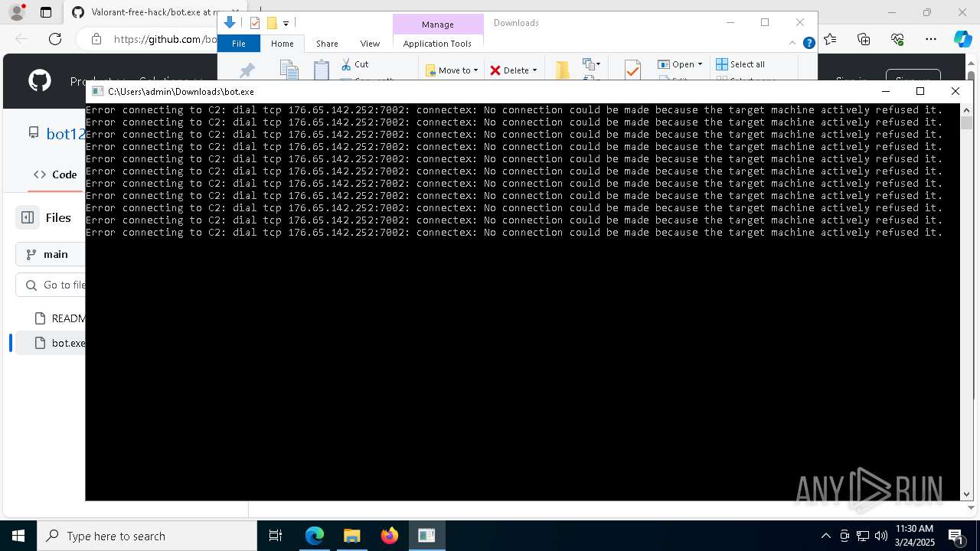980x551 pixels.
Task: Open bot.exe in GitHub file tree
Action: pos(60,343)
